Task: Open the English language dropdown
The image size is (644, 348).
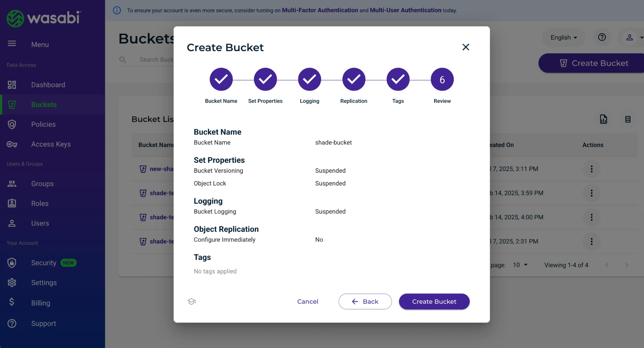Action: point(563,37)
